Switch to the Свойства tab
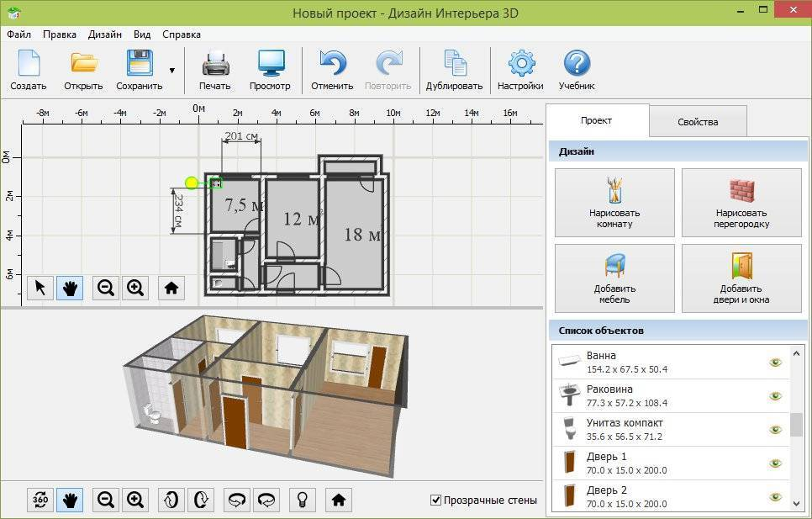The width and height of the screenshot is (812, 519). point(698,122)
